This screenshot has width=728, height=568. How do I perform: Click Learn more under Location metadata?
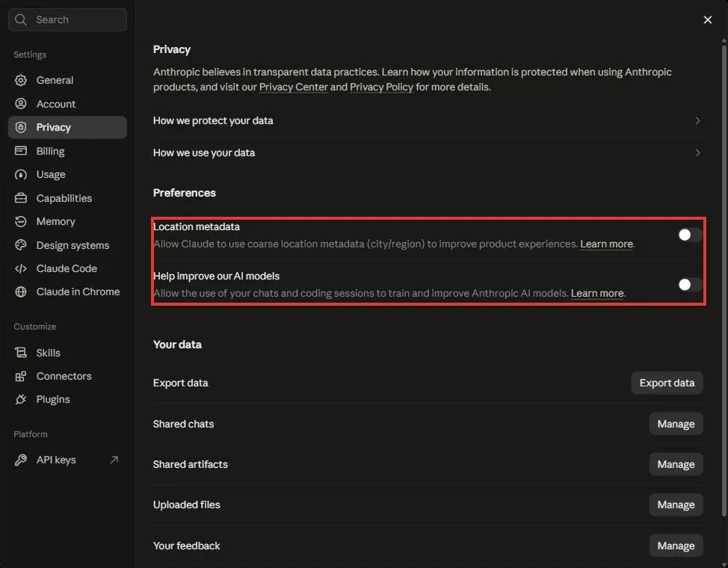click(x=606, y=244)
